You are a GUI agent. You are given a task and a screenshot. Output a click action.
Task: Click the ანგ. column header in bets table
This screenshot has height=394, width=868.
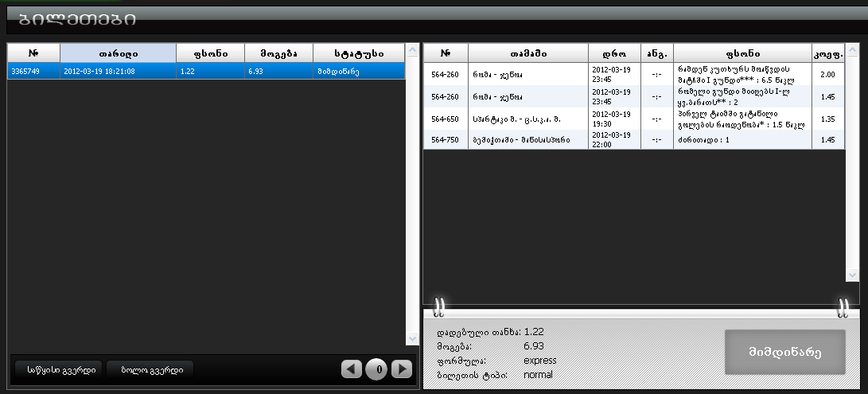point(657,53)
